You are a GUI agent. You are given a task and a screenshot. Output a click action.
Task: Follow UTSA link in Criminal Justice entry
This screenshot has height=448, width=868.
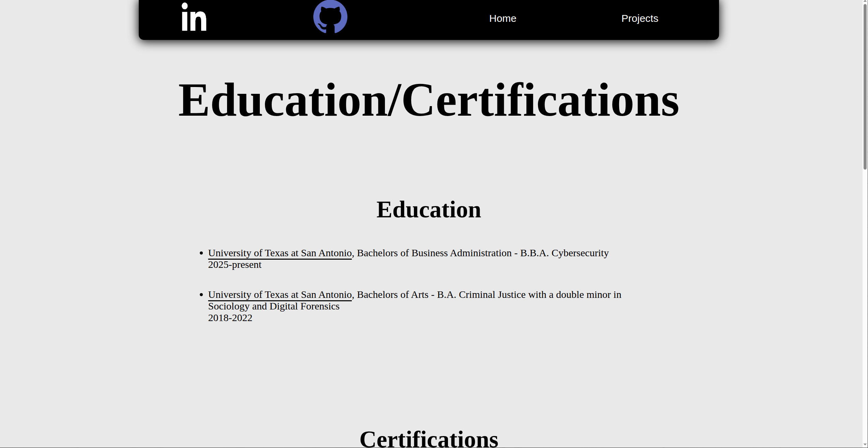tap(280, 295)
